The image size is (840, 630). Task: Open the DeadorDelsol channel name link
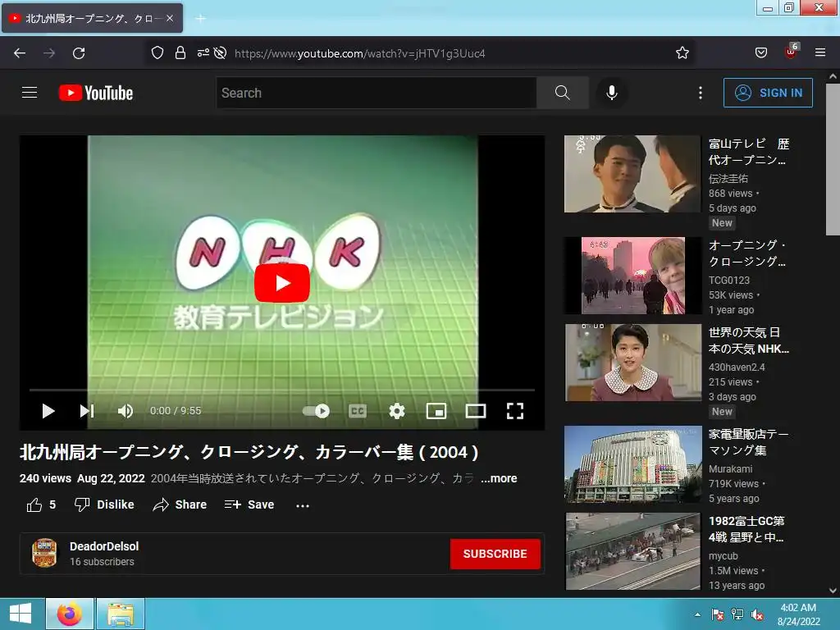pyautogui.click(x=104, y=546)
